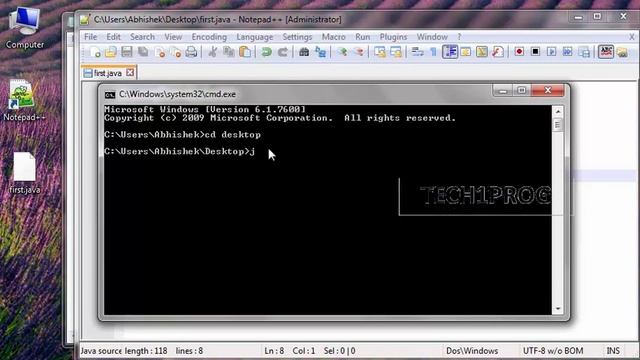Open the Run menu

click(362, 37)
